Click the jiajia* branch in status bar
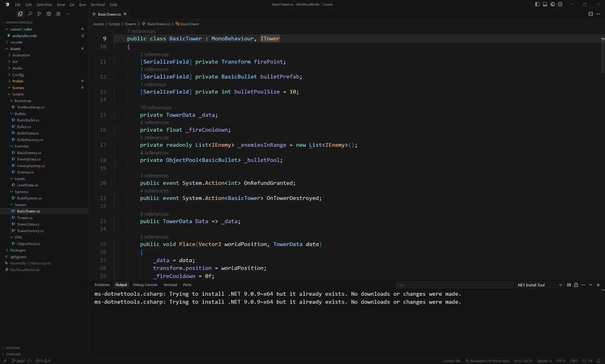The height and width of the screenshot is (364, 605). 19,361
